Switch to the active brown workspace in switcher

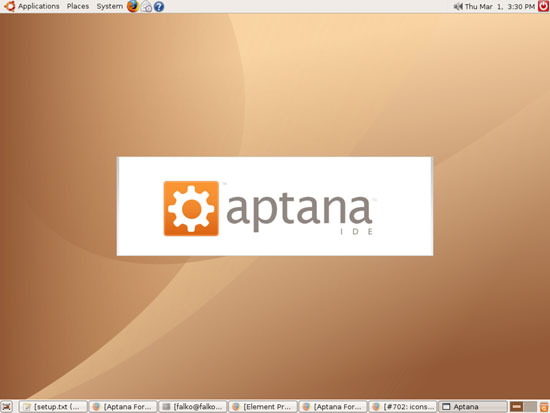click(516, 407)
